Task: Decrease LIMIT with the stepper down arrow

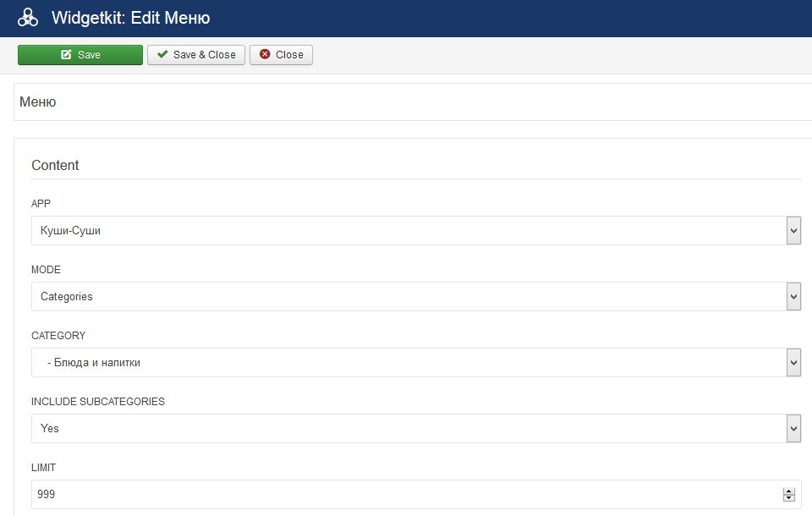Action: click(x=789, y=499)
